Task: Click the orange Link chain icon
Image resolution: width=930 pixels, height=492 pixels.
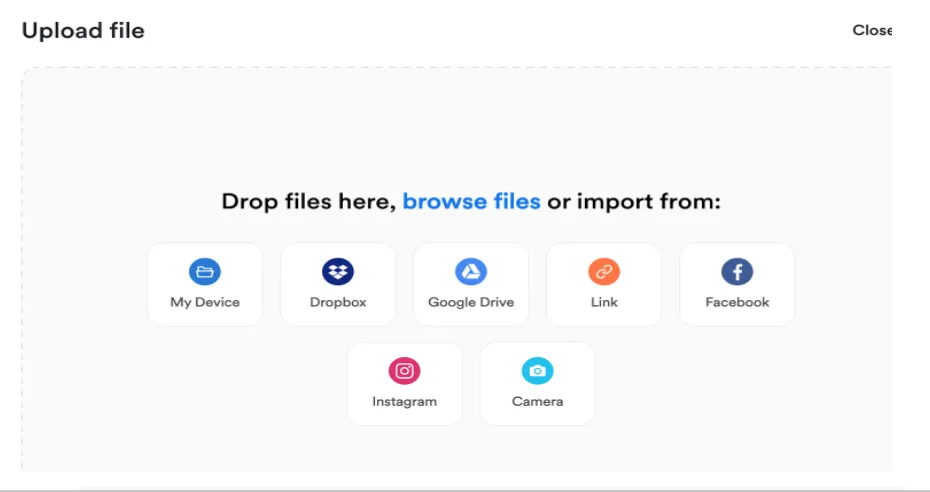Action: coord(604,272)
